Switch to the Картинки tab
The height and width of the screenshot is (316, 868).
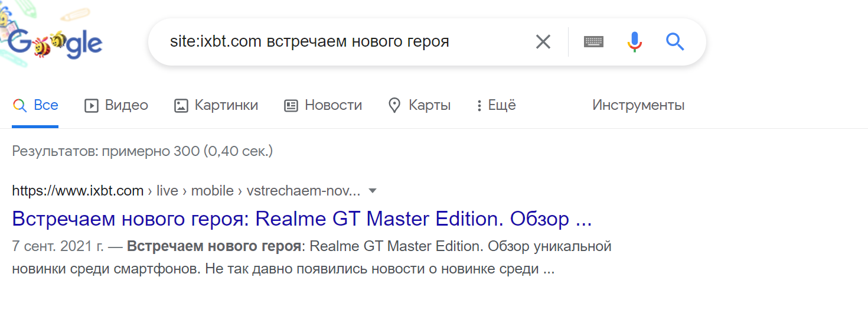[226, 106]
